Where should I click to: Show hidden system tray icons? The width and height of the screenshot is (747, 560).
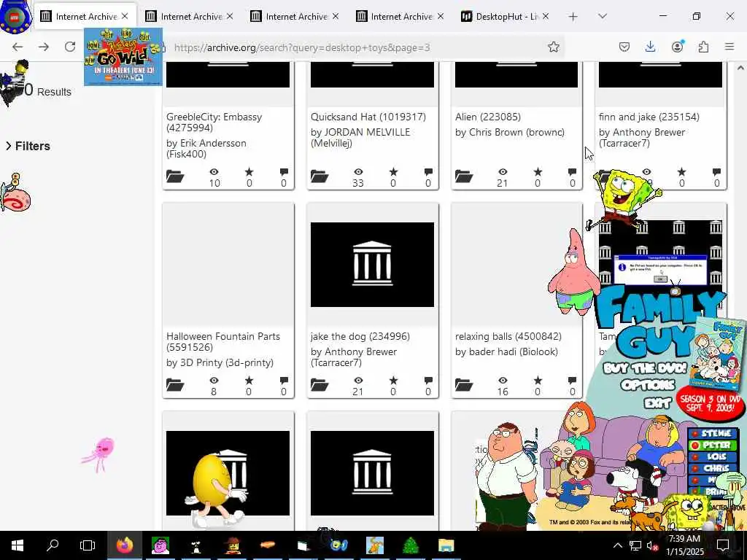click(x=617, y=545)
